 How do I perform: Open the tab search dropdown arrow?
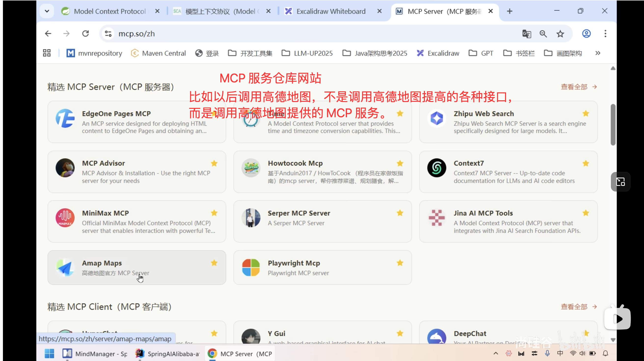[47, 11]
